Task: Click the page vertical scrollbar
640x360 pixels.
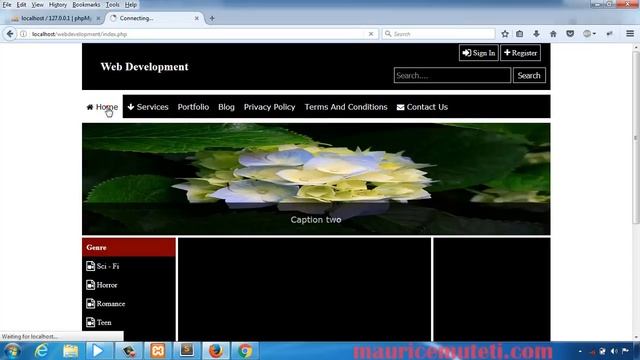Action: pos(636,138)
